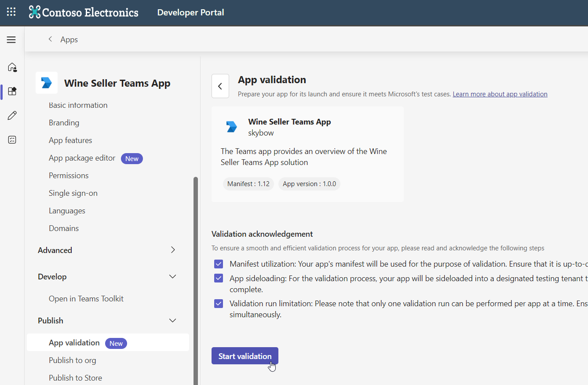Click app logo in the validation card

[x=231, y=127]
